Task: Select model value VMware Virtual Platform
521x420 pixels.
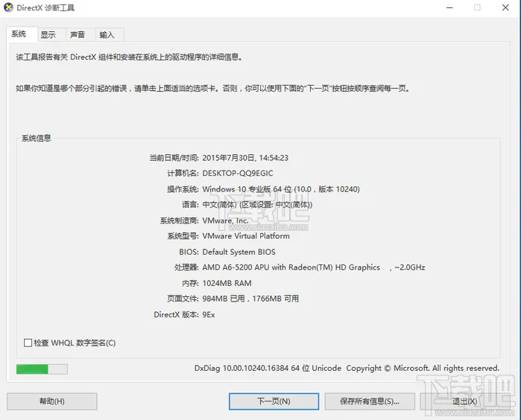Action: click(x=246, y=236)
